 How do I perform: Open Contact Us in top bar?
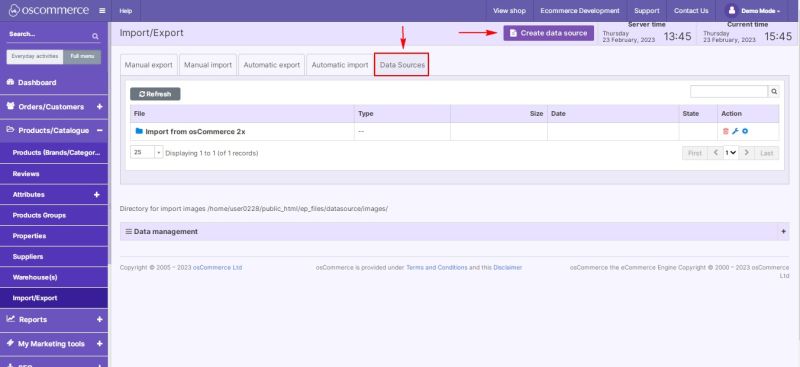pyautogui.click(x=691, y=11)
